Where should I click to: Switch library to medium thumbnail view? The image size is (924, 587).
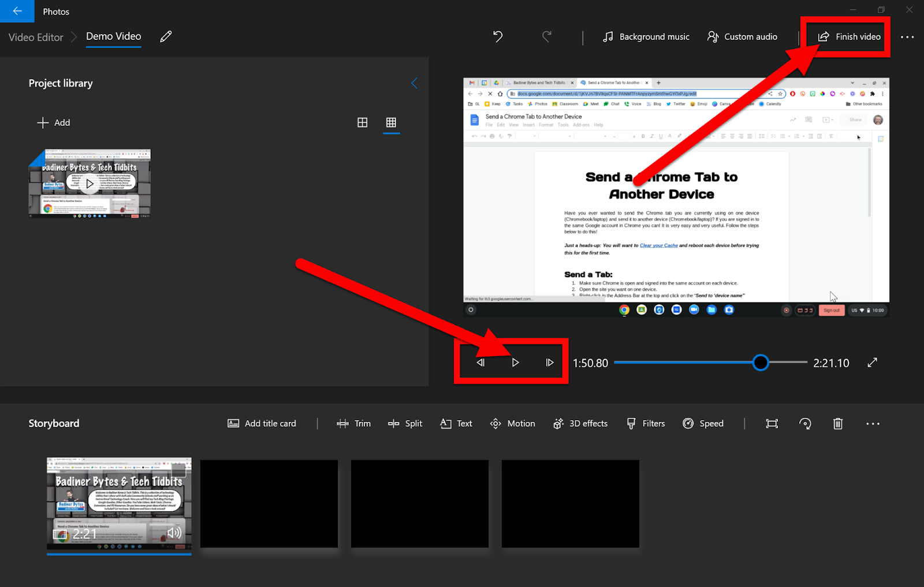coord(363,122)
